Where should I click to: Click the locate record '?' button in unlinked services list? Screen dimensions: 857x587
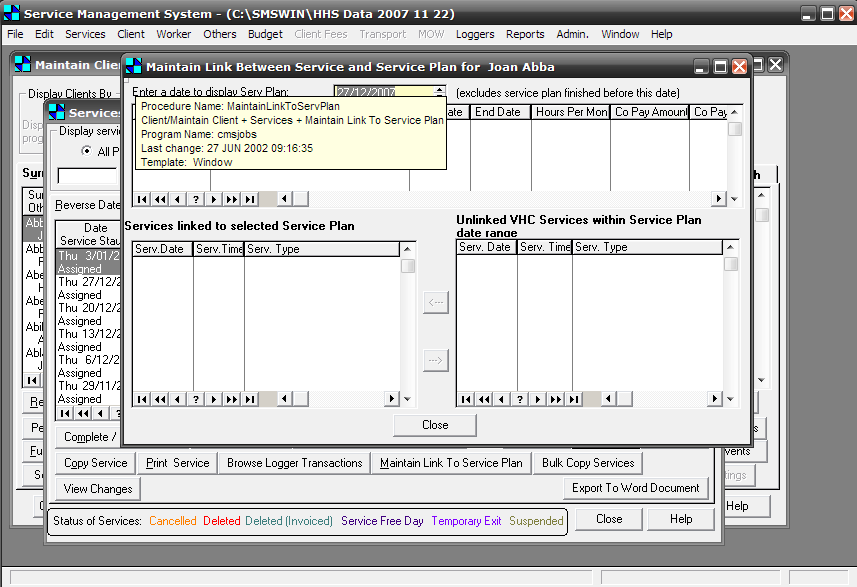point(519,398)
